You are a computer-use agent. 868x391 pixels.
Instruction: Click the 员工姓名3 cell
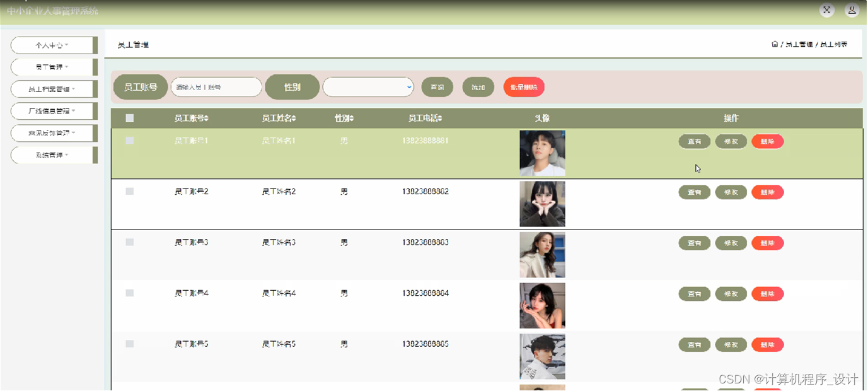click(279, 242)
